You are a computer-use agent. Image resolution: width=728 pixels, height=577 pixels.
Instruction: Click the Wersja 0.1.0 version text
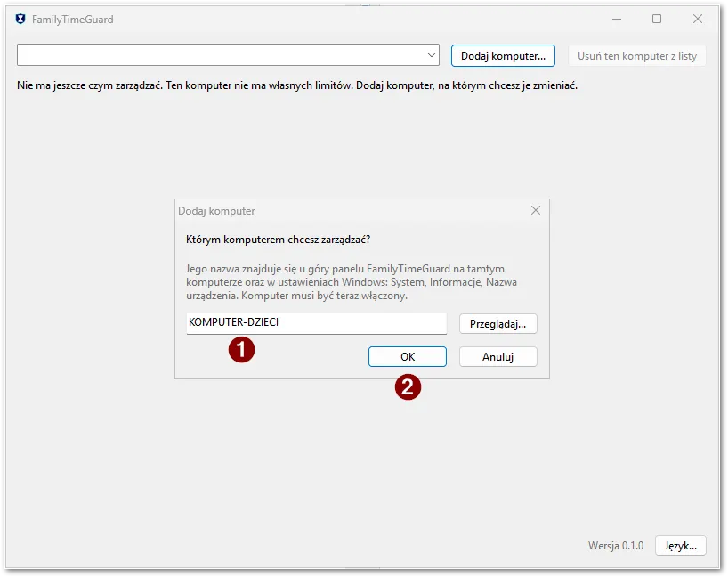(616, 546)
